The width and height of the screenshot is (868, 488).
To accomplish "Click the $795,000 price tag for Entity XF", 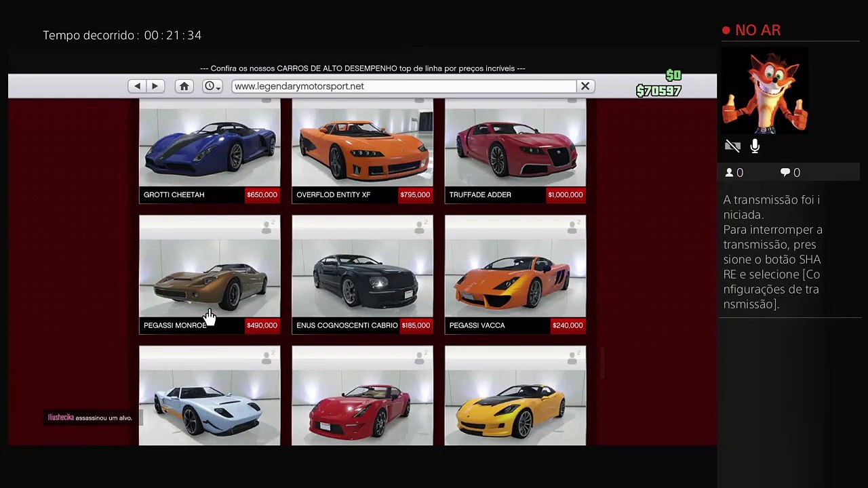I will (415, 195).
